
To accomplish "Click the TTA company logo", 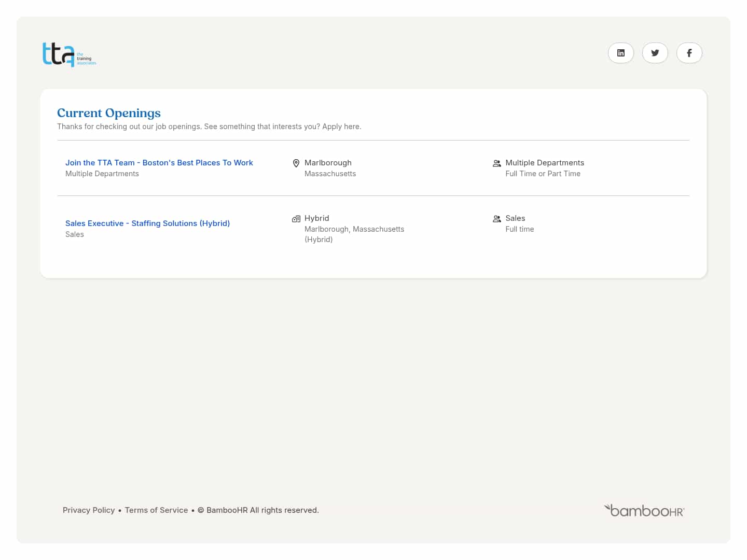I will click(69, 54).
